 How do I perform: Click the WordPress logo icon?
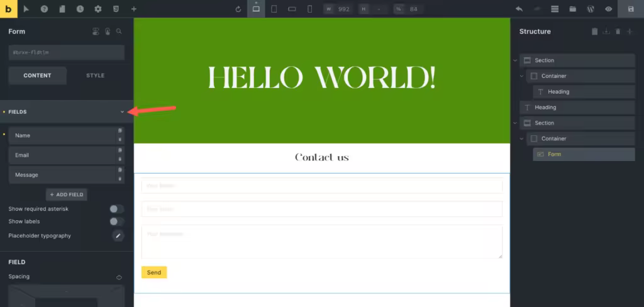pos(591,9)
